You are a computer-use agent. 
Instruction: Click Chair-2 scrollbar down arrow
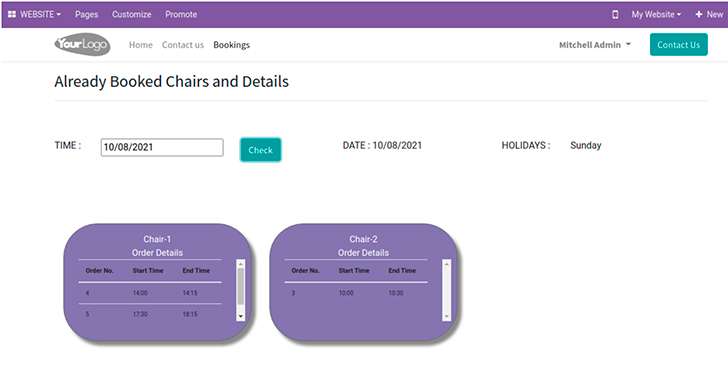[447, 316]
